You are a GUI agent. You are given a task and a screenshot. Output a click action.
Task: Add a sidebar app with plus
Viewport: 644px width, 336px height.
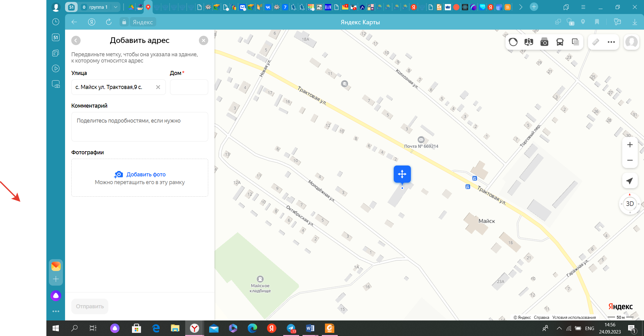56,279
